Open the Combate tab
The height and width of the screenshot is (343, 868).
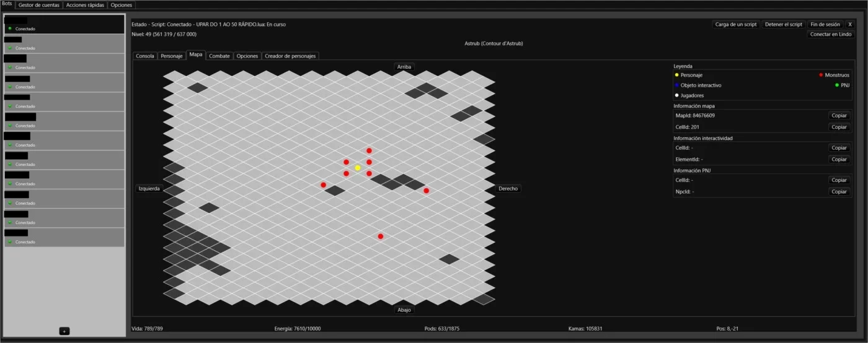(219, 56)
